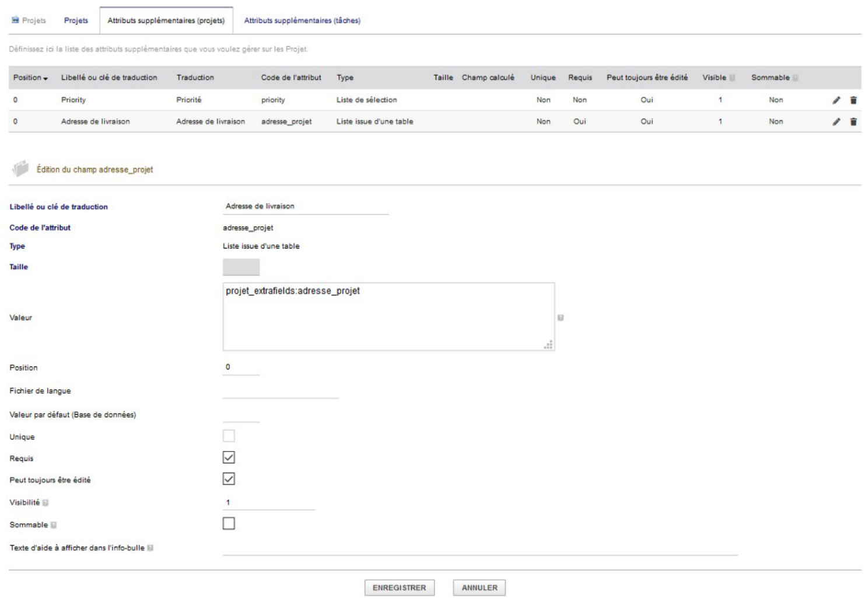This screenshot has width=868, height=605.
Task: Click the Valeur textarea
Action: 388,317
